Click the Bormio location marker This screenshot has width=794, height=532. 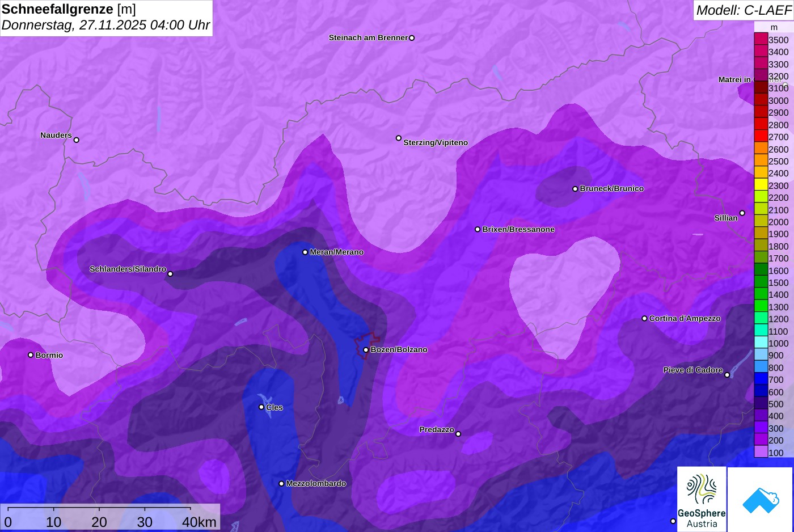pos(31,355)
